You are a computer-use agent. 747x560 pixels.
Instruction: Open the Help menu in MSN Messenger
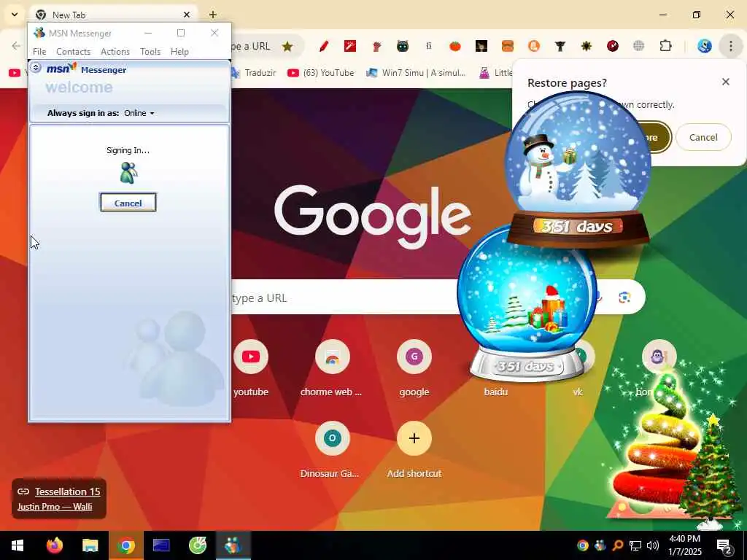(179, 52)
